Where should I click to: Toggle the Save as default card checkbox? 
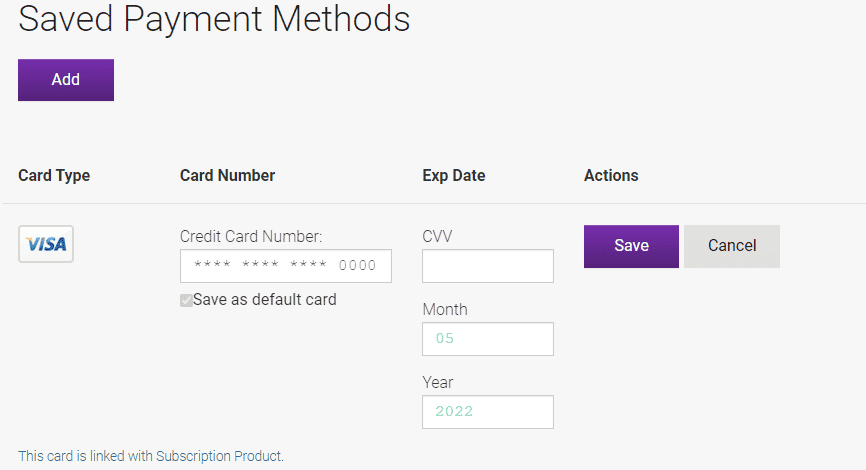[x=186, y=300]
